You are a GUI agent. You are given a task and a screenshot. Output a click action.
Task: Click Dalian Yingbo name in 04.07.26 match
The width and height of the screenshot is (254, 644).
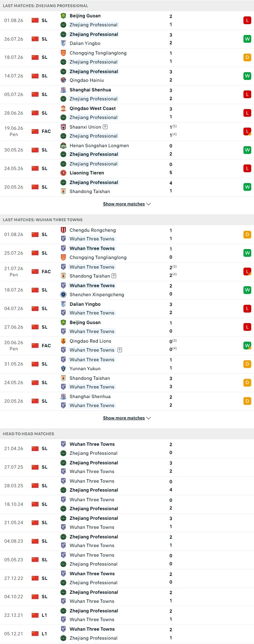pyautogui.click(x=85, y=304)
